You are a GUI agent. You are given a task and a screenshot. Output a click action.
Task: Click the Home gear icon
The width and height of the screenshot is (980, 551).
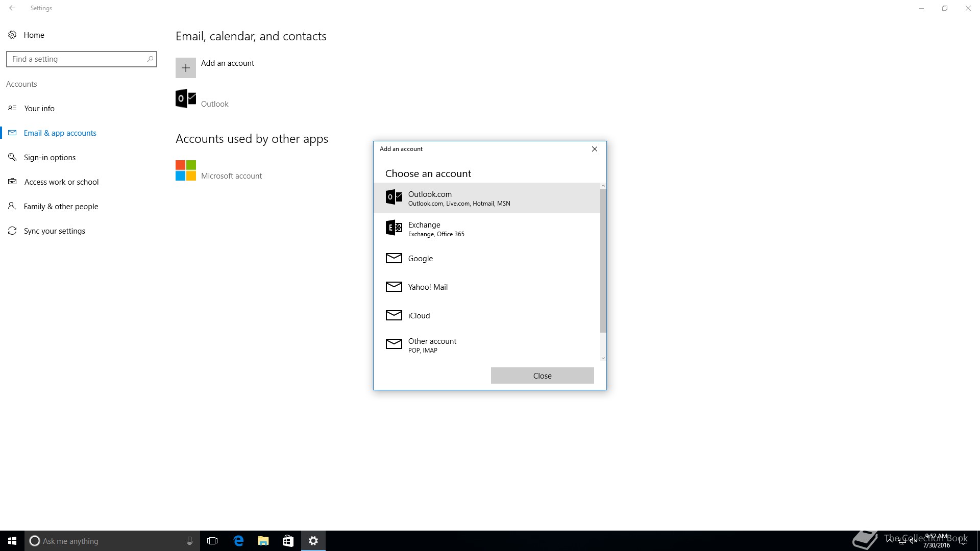click(12, 35)
